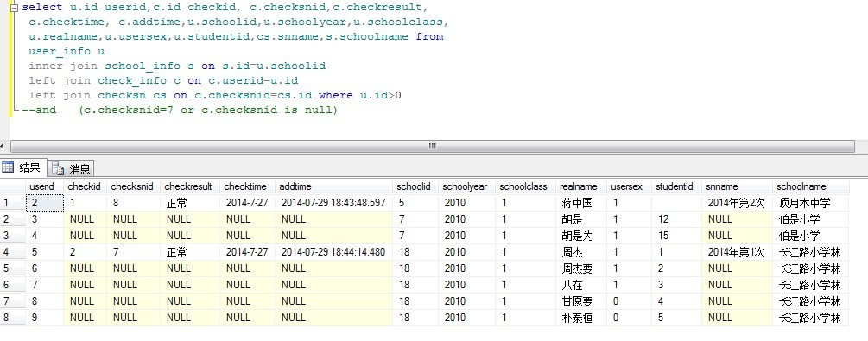The height and width of the screenshot is (341, 868).
Task: Click realname cell 甘愿要
Action: pos(581,301)
